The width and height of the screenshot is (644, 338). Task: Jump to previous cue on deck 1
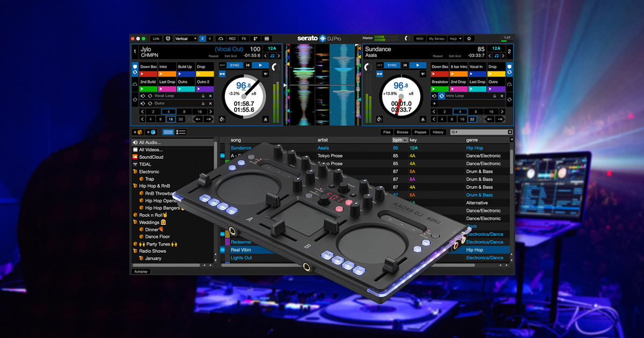tap(247, 65)
